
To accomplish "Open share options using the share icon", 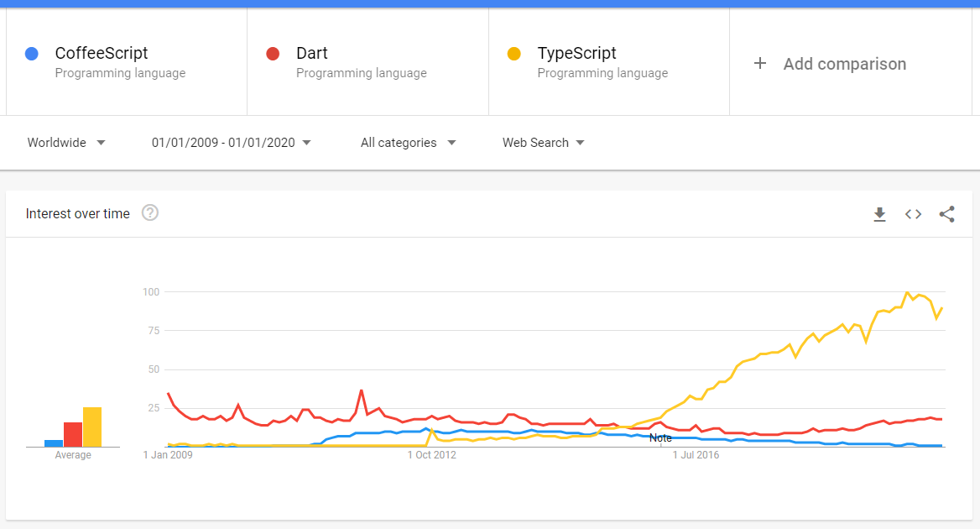I will (946, 214).
